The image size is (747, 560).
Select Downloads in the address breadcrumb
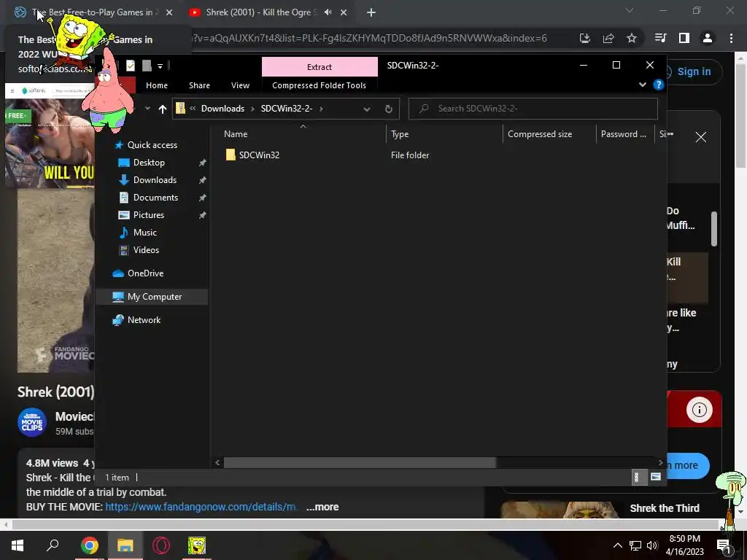point(222,109)
